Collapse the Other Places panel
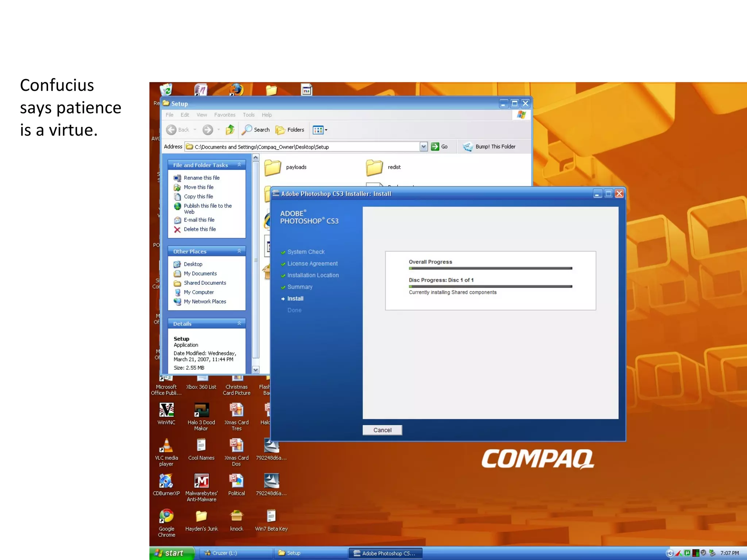Image resolution: width=747 pixels, height=560 pixels. pyautogui.click(x=239, y=251)
